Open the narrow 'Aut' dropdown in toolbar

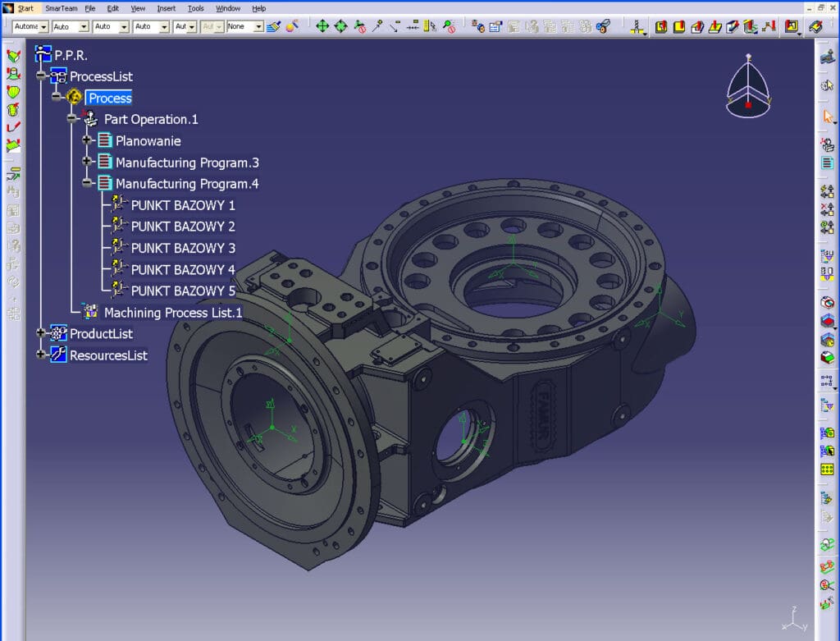(191, 26)
